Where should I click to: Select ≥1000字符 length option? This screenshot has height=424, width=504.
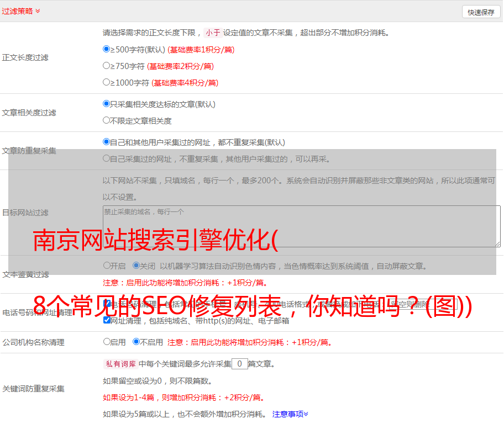(106, 82)
